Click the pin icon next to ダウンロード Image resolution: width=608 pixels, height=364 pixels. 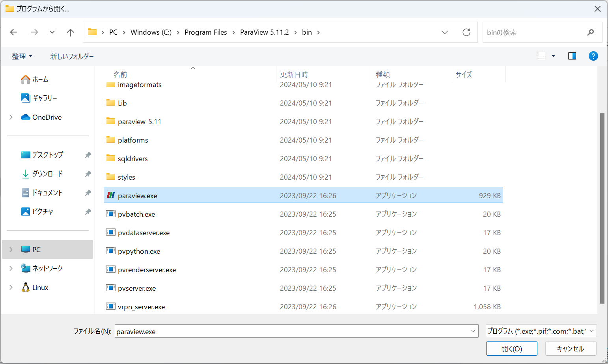88,174
